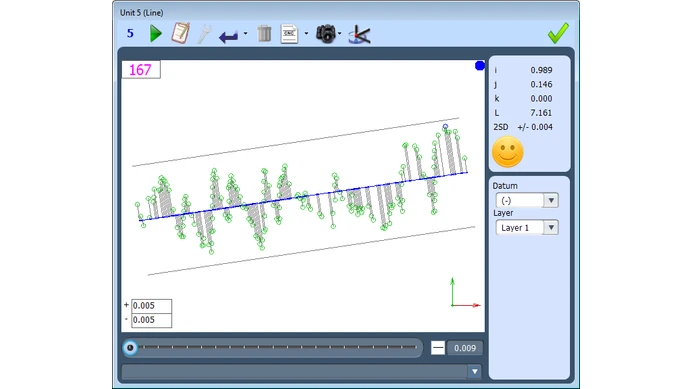Screen dimensions: 692x389
Task: Click the 0.009 value field
Action: (465, 348)
